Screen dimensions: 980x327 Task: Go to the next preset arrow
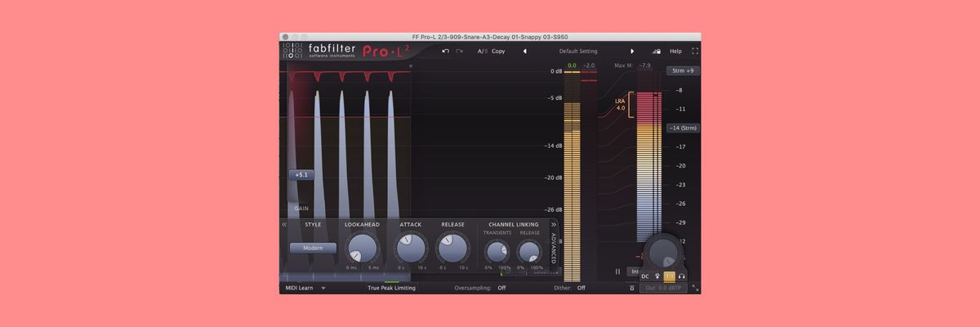pyautogui.click(x=631, y=51)
